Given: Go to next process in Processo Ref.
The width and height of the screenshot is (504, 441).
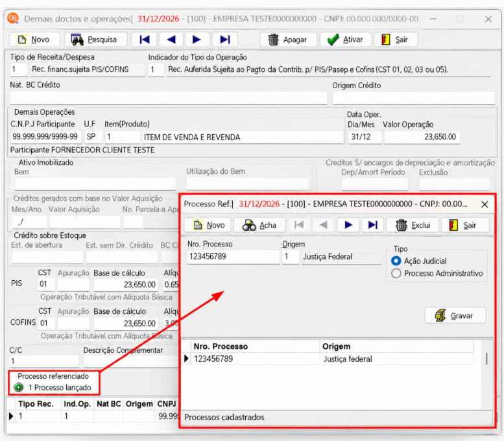Looking at the screenshot, I should coord(348,225).
